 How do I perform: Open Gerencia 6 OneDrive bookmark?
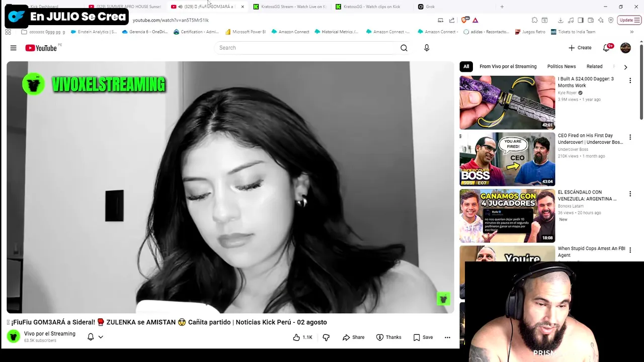145,32
